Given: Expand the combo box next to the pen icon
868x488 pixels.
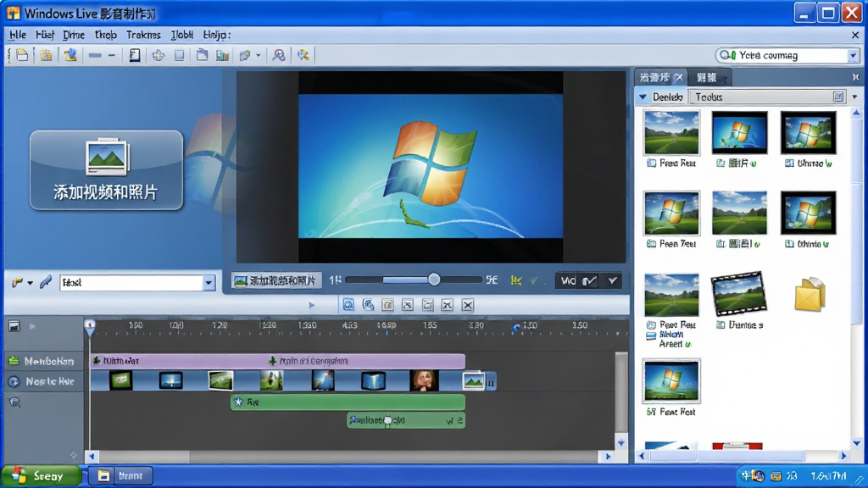Looking at the screenshot, I should (x=209, y=283).
